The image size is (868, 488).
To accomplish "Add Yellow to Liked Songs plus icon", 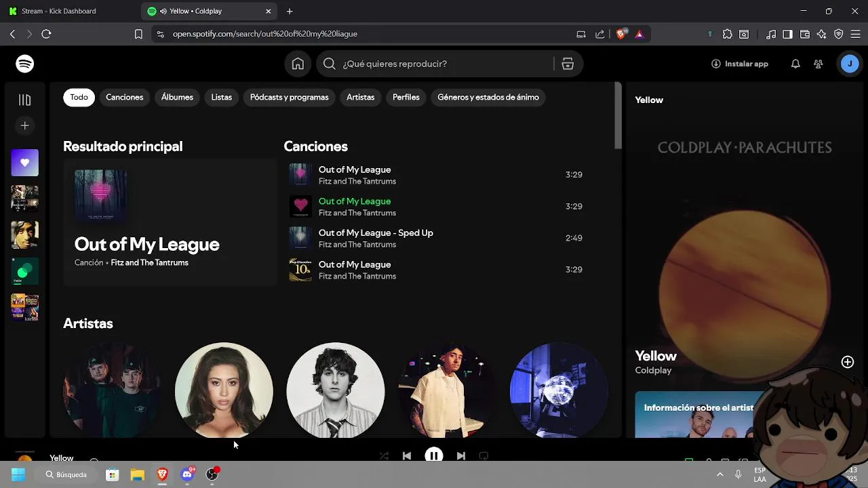I will pyautogui.click(x=848, y=362).
